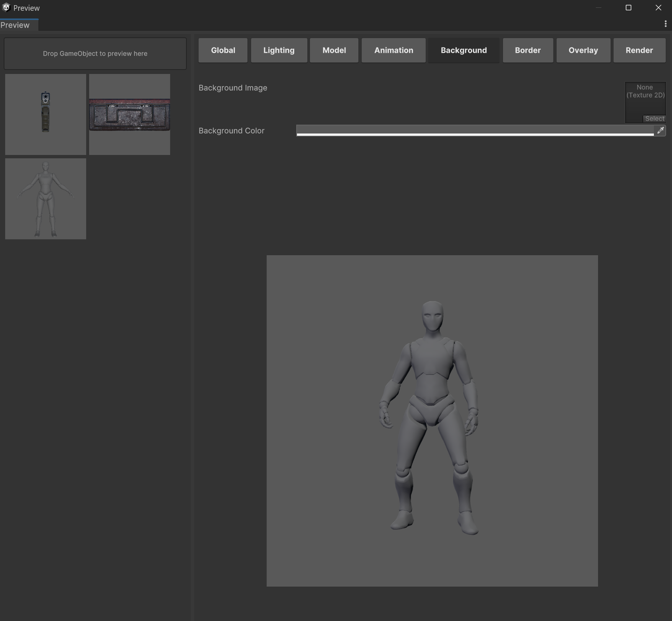The height and width of the screenshot is (621, 672).
Task: Open the Model settings tab
Action: coord(334,50)
